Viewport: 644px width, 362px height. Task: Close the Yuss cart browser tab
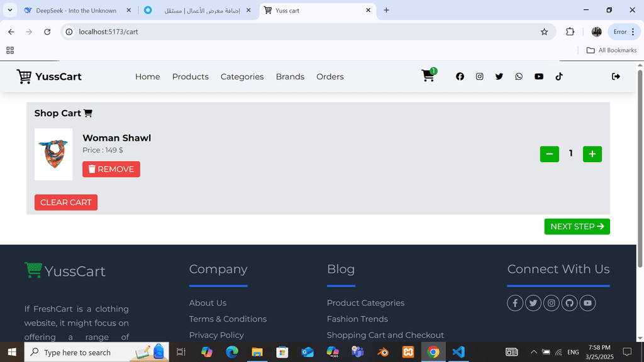[x=368, y=10]
